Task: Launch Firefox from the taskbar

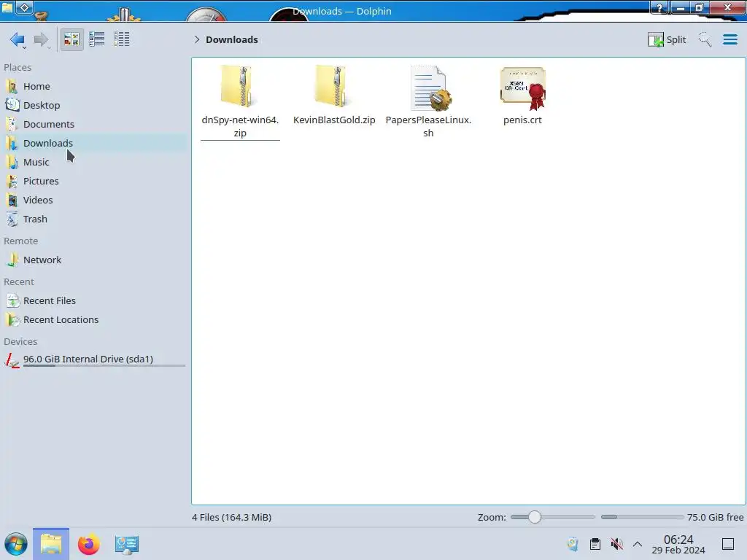Action: 88,544
